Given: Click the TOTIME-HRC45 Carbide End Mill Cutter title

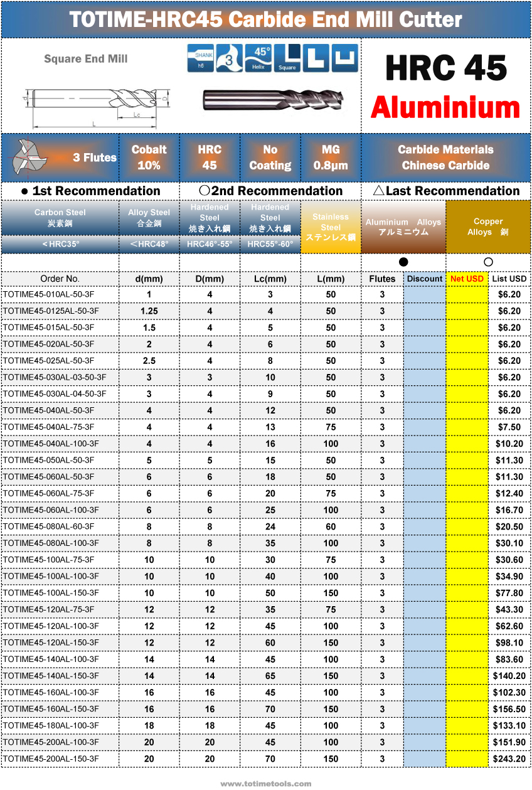Looking at the screenshot, I should point(265,19).
